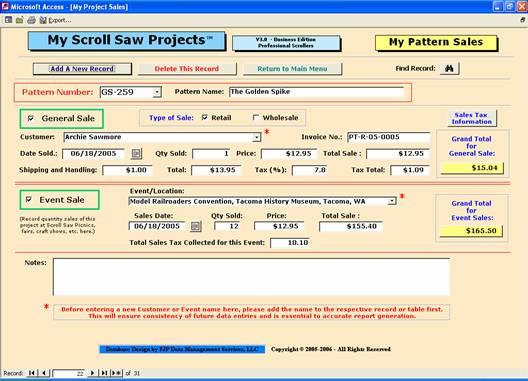Expand the Event/Location dropdown

click(392, 201)
